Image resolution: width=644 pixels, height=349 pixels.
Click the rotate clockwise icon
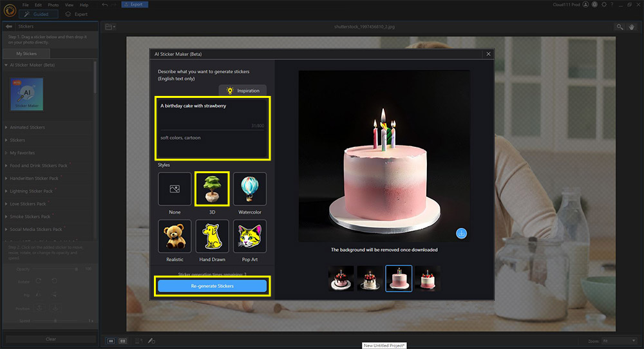coord(39,281)
